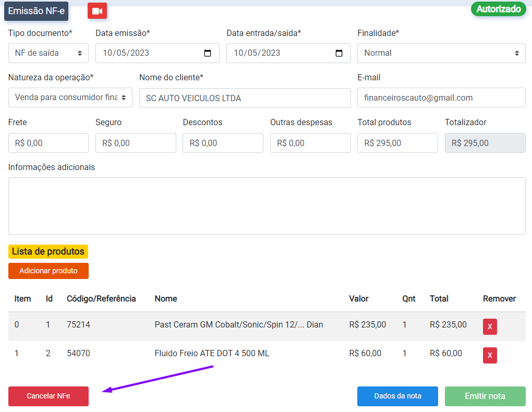
Task: Focus the Informações adicionais text area
Action: click(267, 206)
